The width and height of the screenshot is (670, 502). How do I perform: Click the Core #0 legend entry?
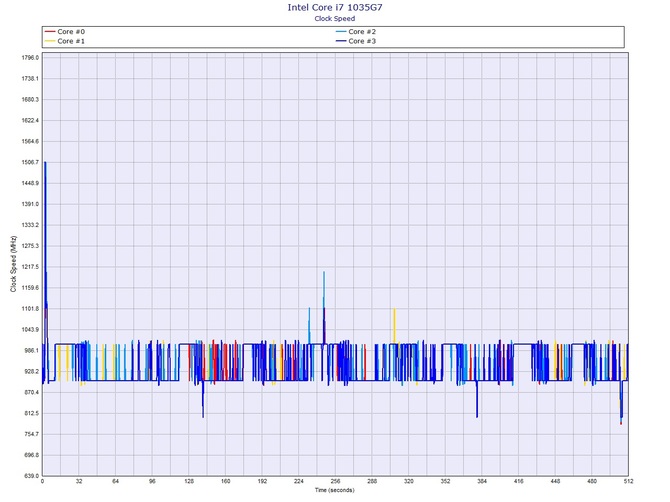tap(65, 32)
